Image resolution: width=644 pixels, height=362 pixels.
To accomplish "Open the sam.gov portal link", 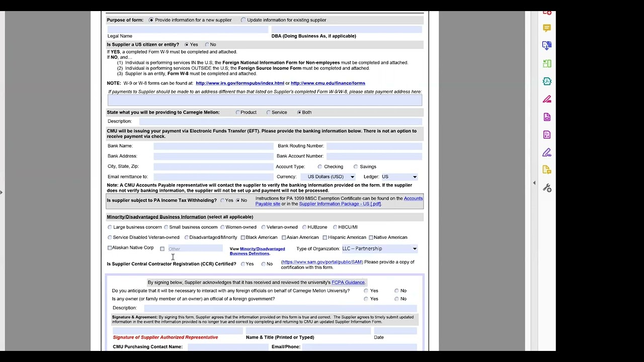I will pos(322,262).
